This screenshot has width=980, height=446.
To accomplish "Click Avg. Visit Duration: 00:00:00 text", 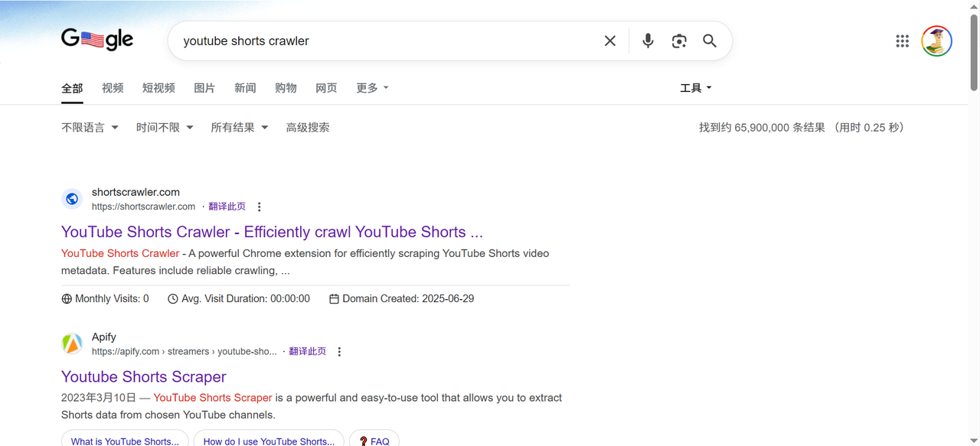I will (246, 299).
